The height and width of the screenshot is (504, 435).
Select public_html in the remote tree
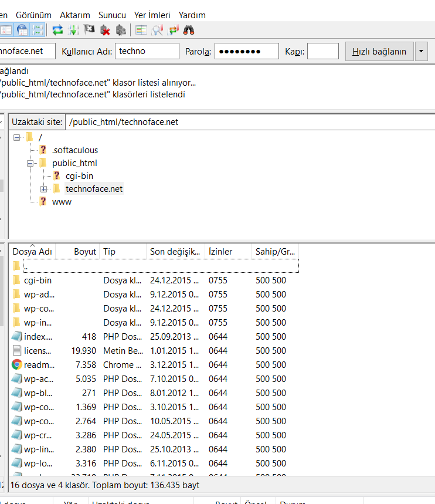(x=74, y=163)
